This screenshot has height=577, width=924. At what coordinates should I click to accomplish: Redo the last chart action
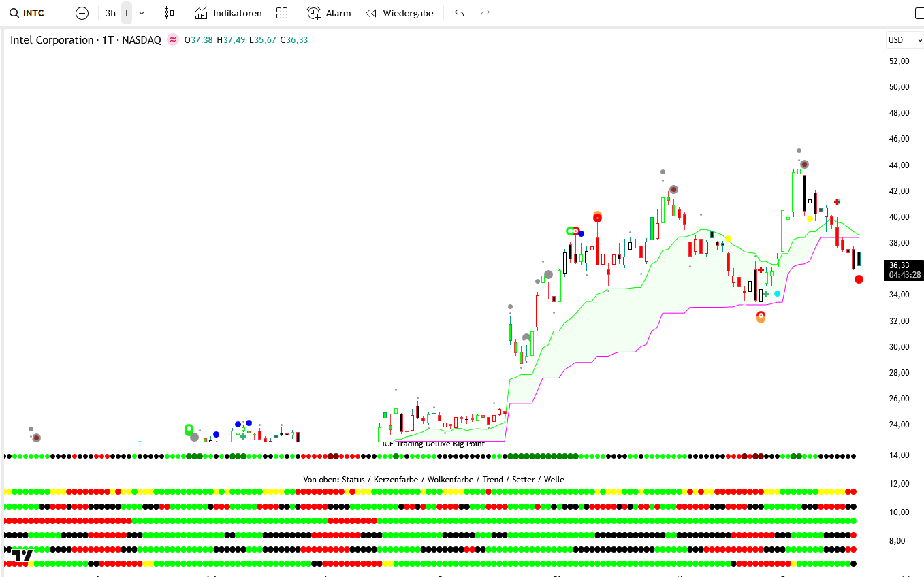point(485,13)
